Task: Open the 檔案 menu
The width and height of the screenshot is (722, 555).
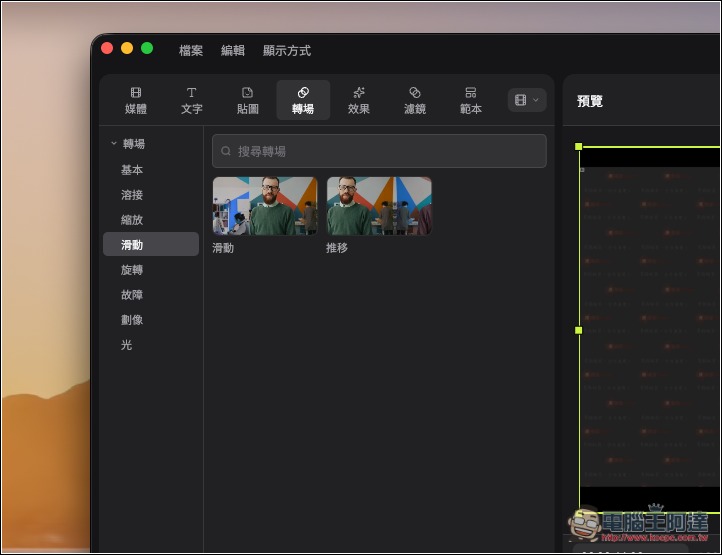Action: tap(191, 50)
